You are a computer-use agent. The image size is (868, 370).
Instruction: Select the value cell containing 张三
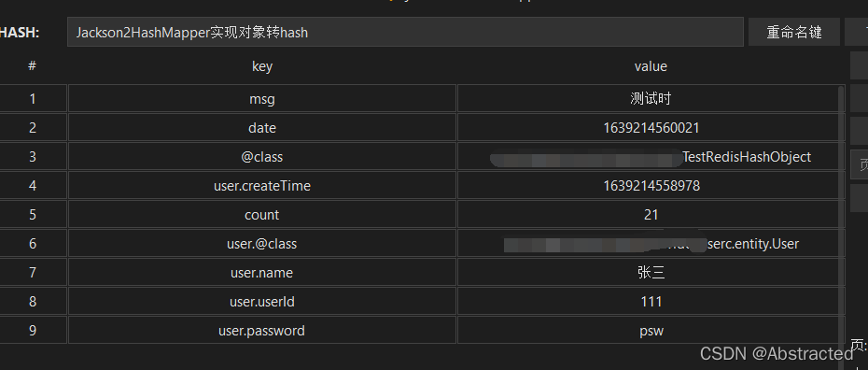[651, 273]
